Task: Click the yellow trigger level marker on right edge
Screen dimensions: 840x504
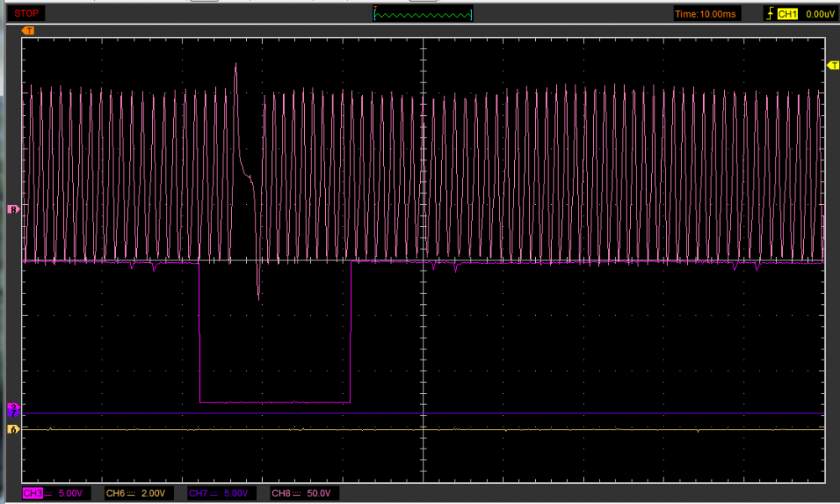Action: (x=832, y=65)
